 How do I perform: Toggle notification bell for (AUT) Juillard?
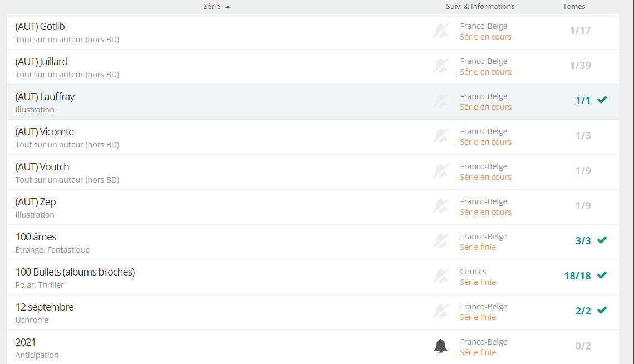point(440,66)
